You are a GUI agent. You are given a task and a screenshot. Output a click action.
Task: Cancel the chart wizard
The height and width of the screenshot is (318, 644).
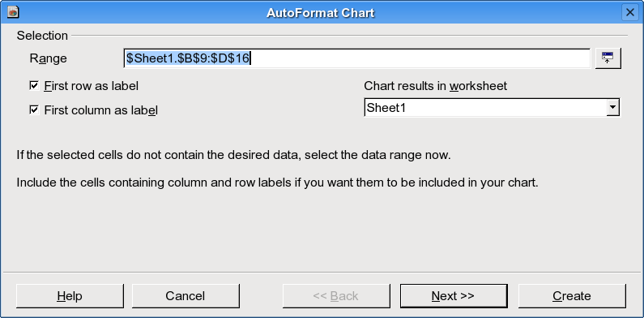186,296
